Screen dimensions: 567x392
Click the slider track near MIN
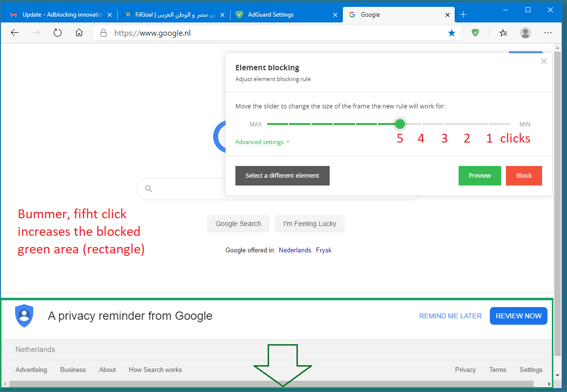point(500,124)
